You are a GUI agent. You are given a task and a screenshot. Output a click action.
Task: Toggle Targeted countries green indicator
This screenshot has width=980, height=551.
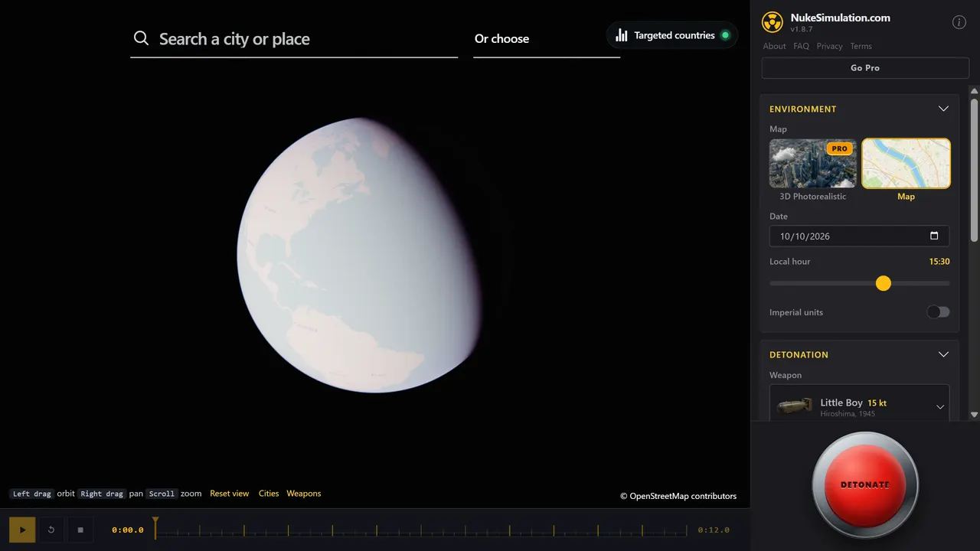point(725,35)
